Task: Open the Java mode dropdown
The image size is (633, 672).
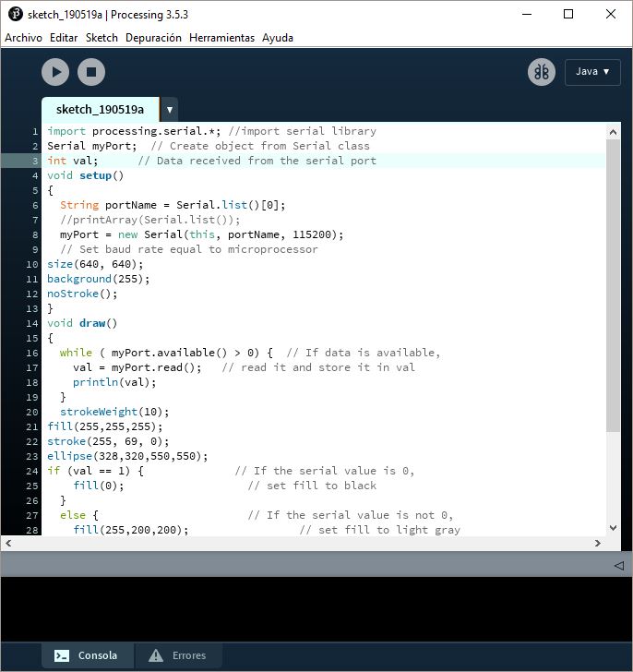Action: [x=592, y=72]
